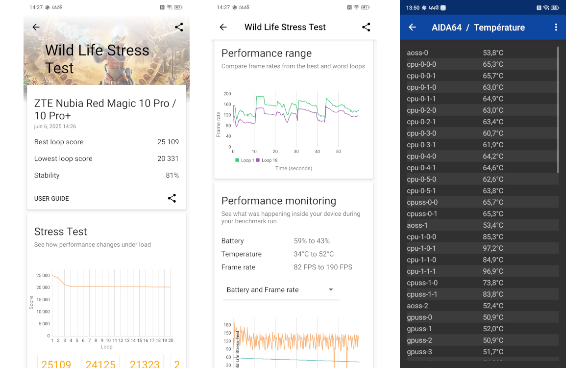Open AIDA64 three-dot overflow menu
The width and height of the screenshot is (588, 368).
[x=556, y=27]
